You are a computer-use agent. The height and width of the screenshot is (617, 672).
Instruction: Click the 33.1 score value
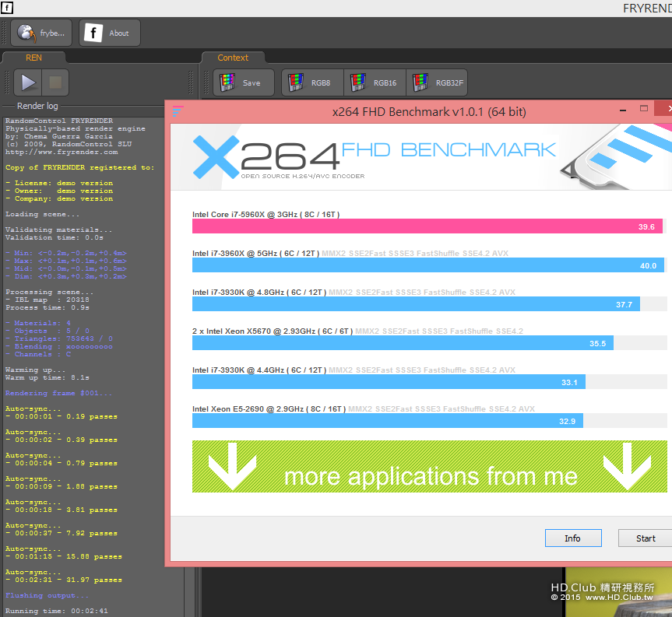569,383
